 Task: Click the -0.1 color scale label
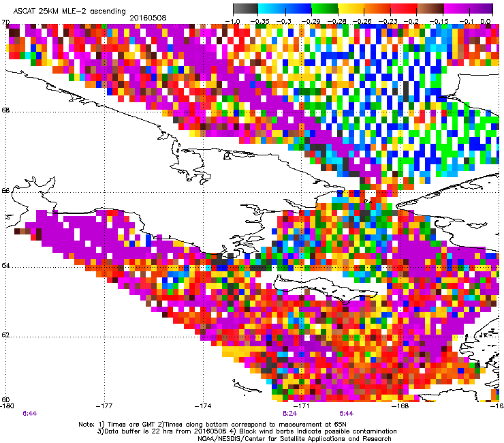coord(465,21)
